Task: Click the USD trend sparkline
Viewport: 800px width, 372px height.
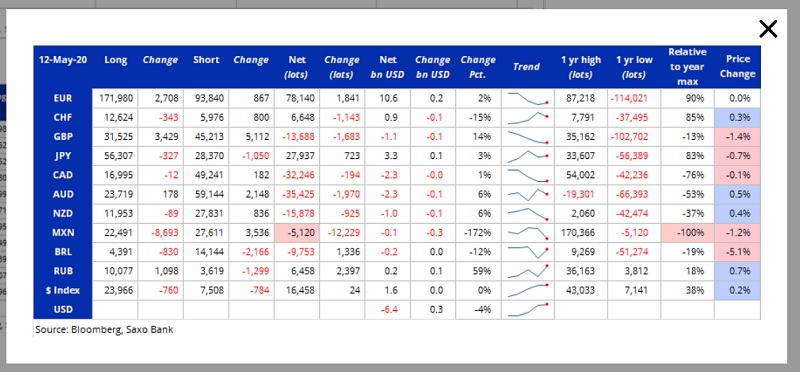Action: pyautogui.click(x=528, y=310)
